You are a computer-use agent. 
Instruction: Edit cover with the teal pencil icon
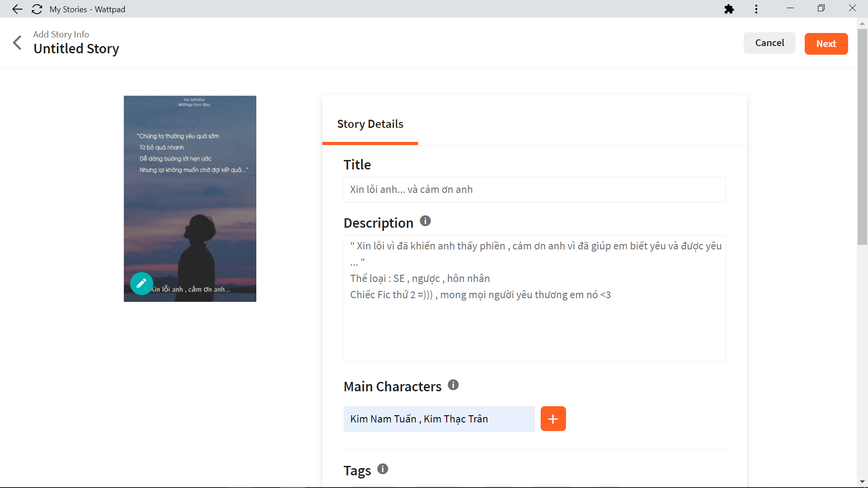142,283
